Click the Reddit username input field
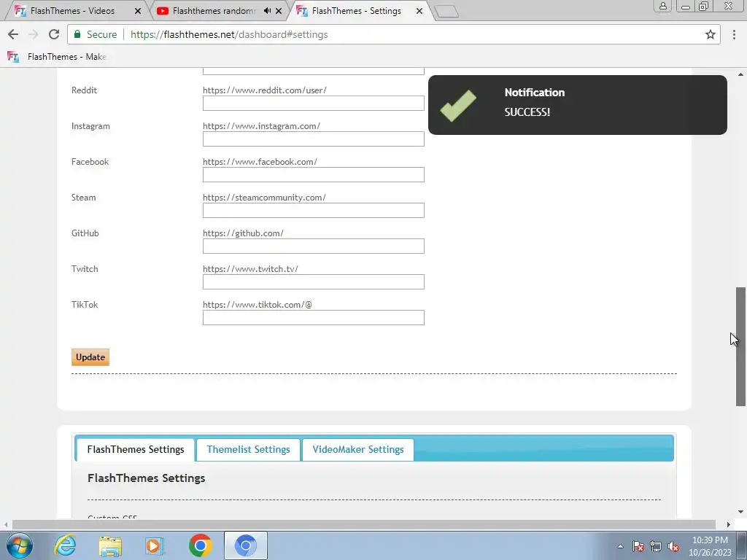Viewport: 747px width, 560px height. [314, 104]
